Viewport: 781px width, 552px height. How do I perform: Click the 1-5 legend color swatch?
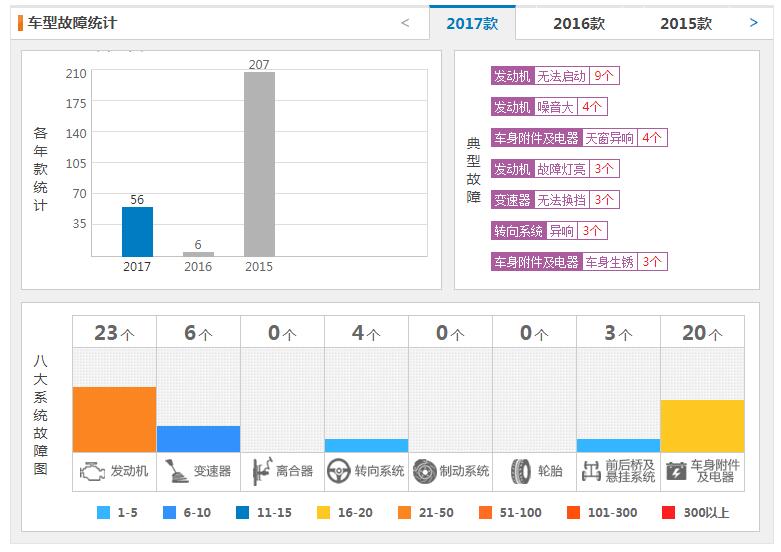pyautogui.click(x=103, y=512)
